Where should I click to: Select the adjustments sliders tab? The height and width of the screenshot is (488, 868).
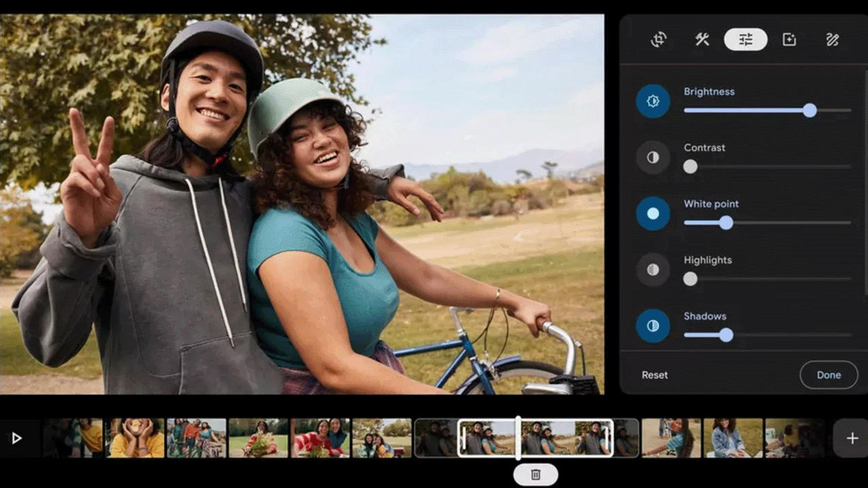[x=745, y=39]
